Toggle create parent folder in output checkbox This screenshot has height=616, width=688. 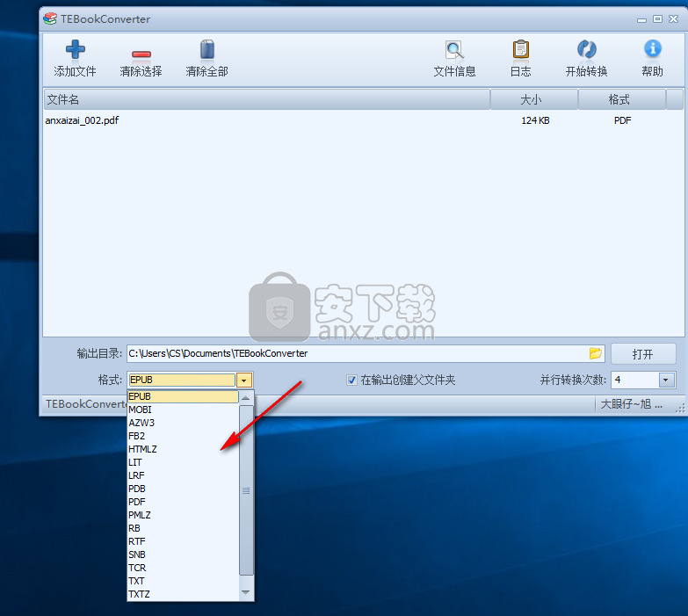[x=351, y=380]
